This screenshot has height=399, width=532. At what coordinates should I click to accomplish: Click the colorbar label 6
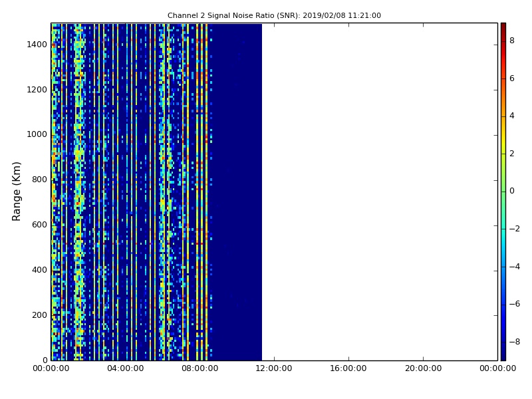512,78
